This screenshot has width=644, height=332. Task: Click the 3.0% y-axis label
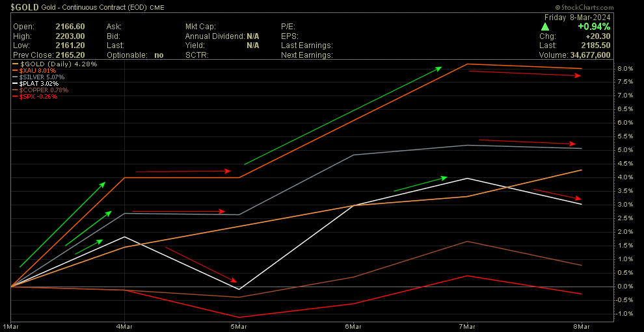click(624, 205)
